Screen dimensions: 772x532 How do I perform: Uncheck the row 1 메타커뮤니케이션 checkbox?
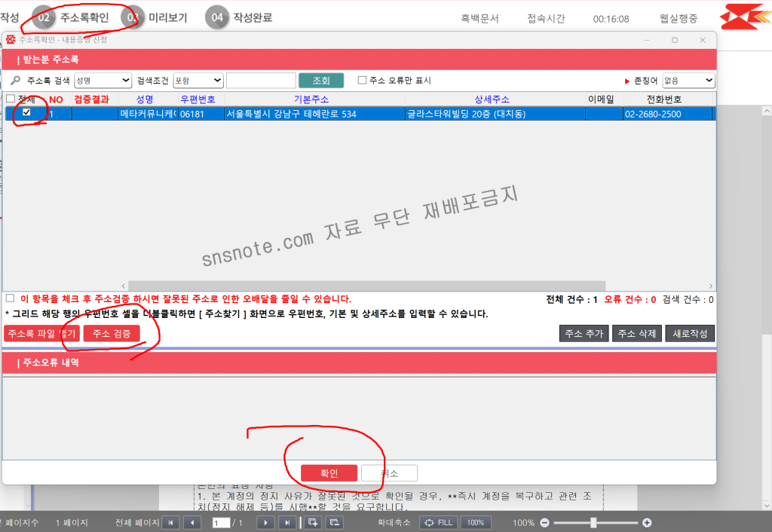coord(26,112)
